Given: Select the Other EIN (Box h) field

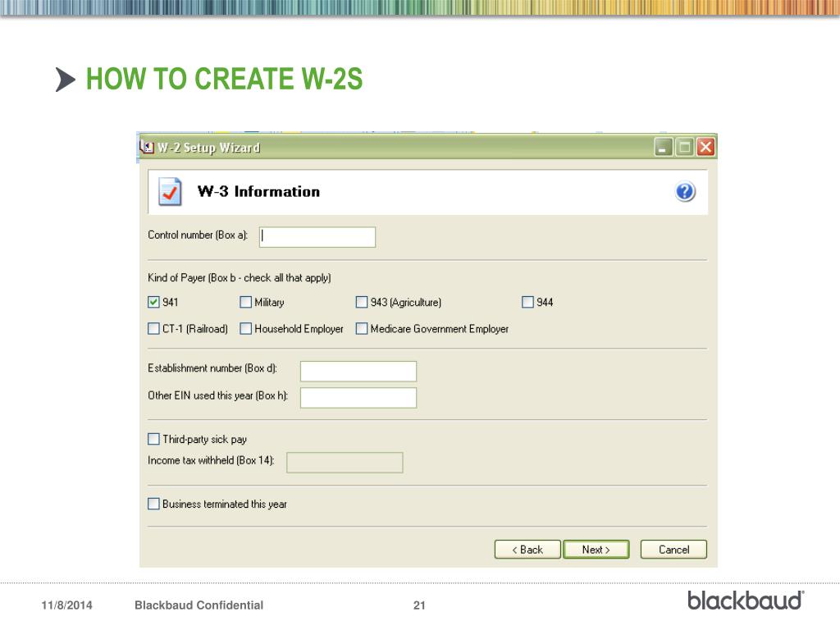Looking at the screenshot, I should pyautogui.click(x=358, y=398).
